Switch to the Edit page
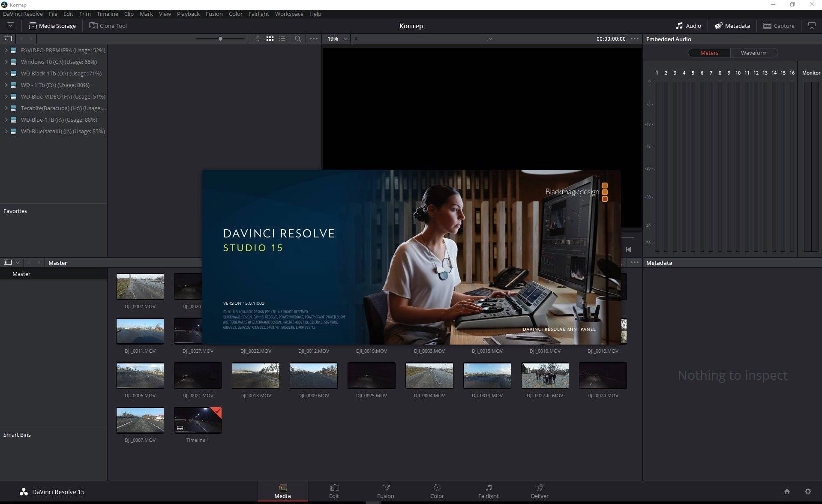Viewport: 822px width, 504px height. [334, 491]
